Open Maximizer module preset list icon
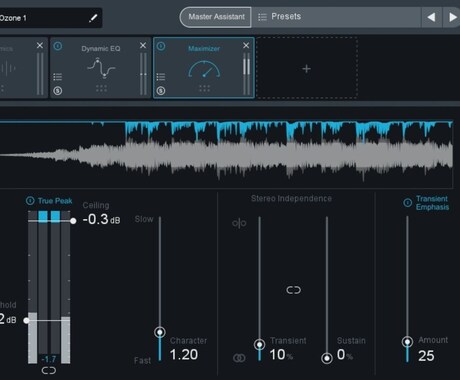Viewport: 460px width, 380px height. coord(161,77)
